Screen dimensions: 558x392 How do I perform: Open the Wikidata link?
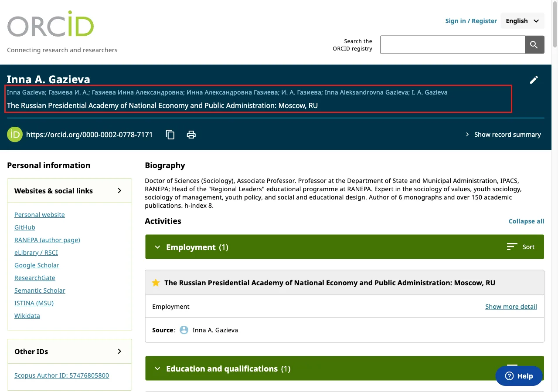click(x=27, y=316)
